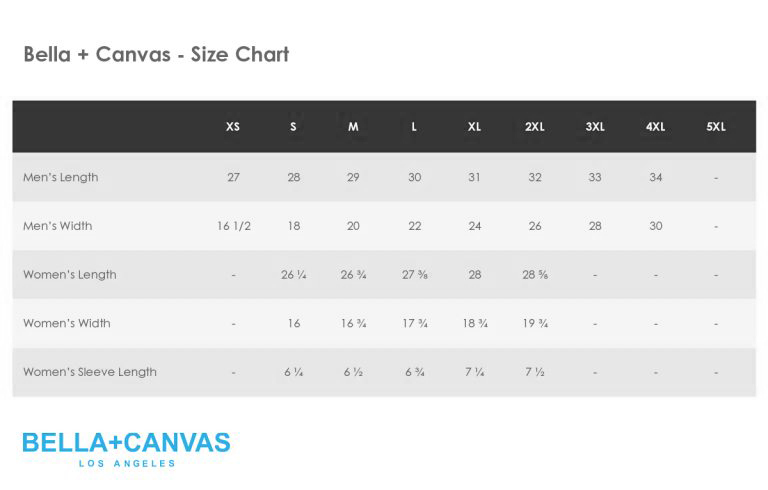Select the Women's Length row label

[x=70, y=275]
